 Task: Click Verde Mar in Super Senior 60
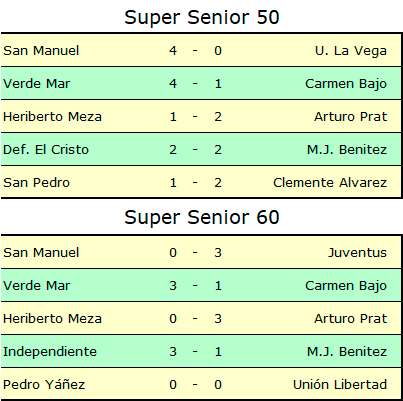click(x=37, y=285)
